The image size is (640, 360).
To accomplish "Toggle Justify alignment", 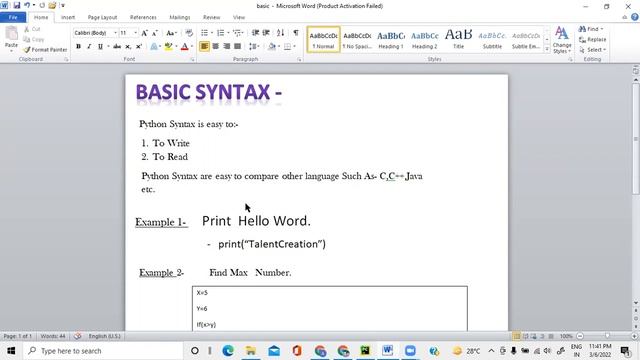I will pyautogui.click(x=238, y=46).
